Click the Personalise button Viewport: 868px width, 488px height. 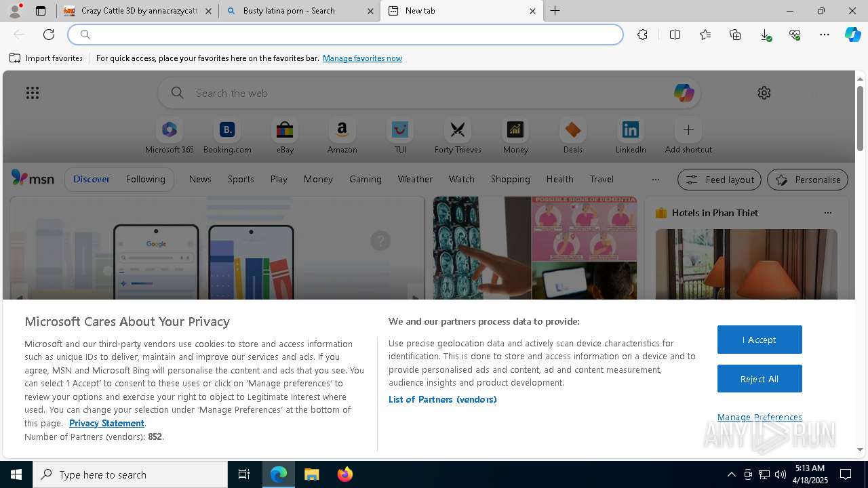[808, 180]
